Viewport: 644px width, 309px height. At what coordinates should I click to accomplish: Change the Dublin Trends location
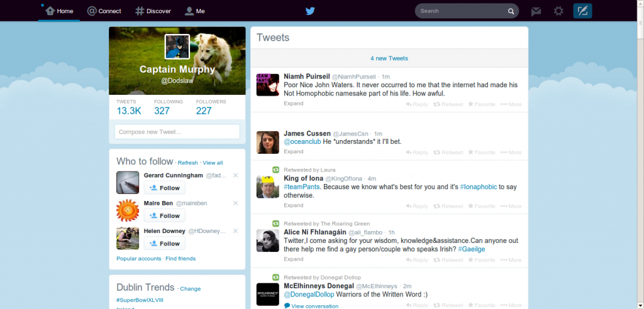click(191, 289)
